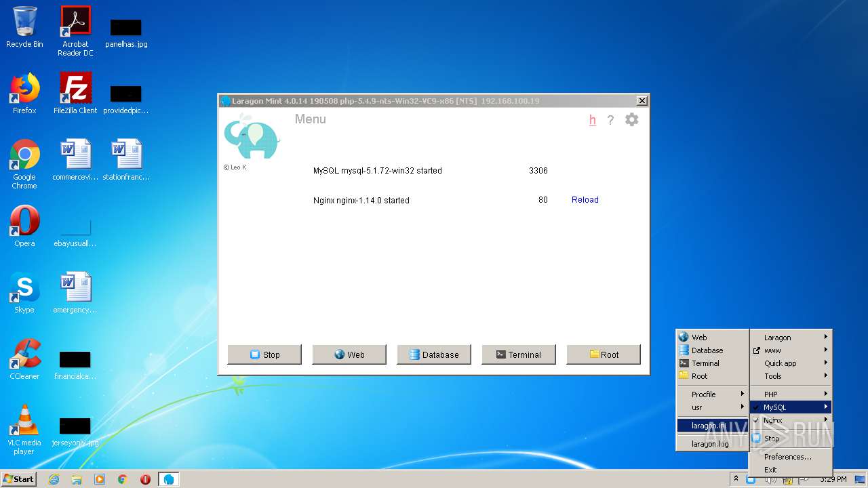Open Windows Explorer from taskbar
868x488 pixels.
tap(77, 479)
